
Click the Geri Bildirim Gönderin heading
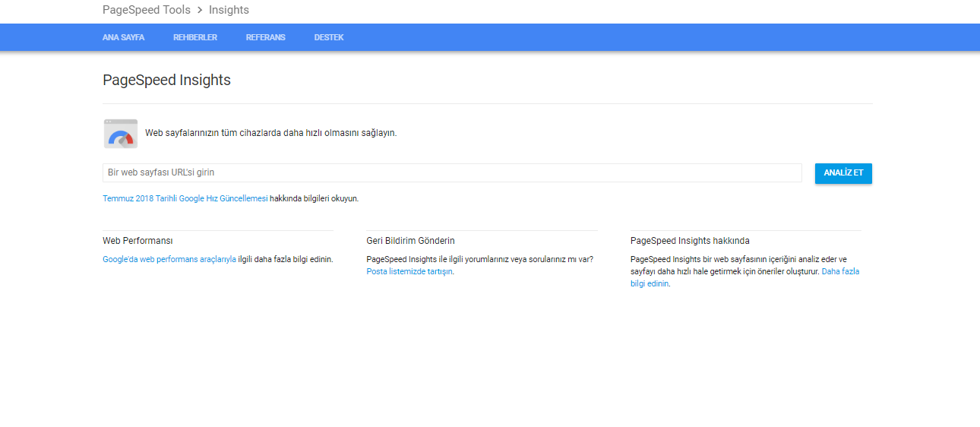click(x=410, y=241)
